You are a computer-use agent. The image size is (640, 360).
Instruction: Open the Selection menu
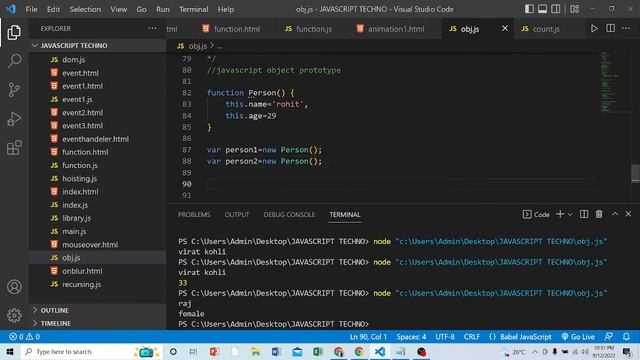pos(85,9)
